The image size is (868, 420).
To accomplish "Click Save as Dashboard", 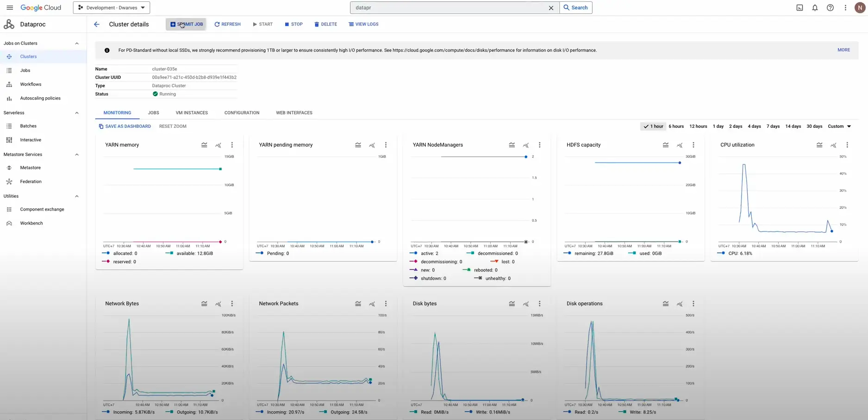I will coord(125,126).
